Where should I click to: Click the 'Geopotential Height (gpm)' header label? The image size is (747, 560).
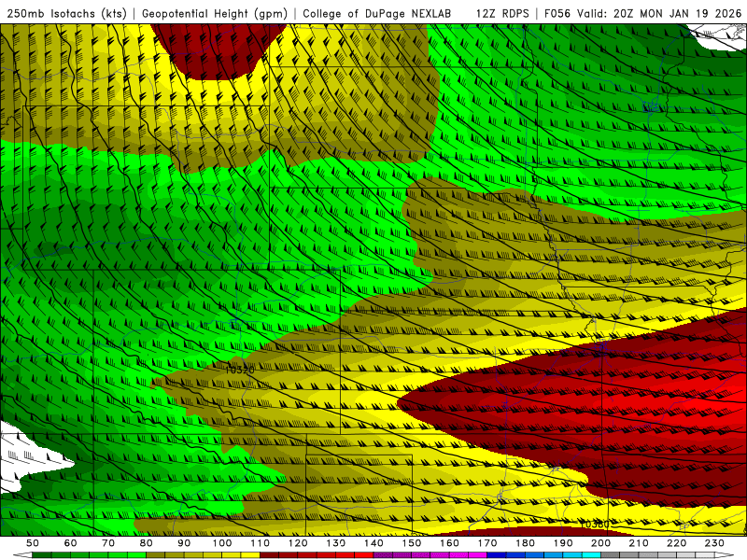(x=215, y=13)
